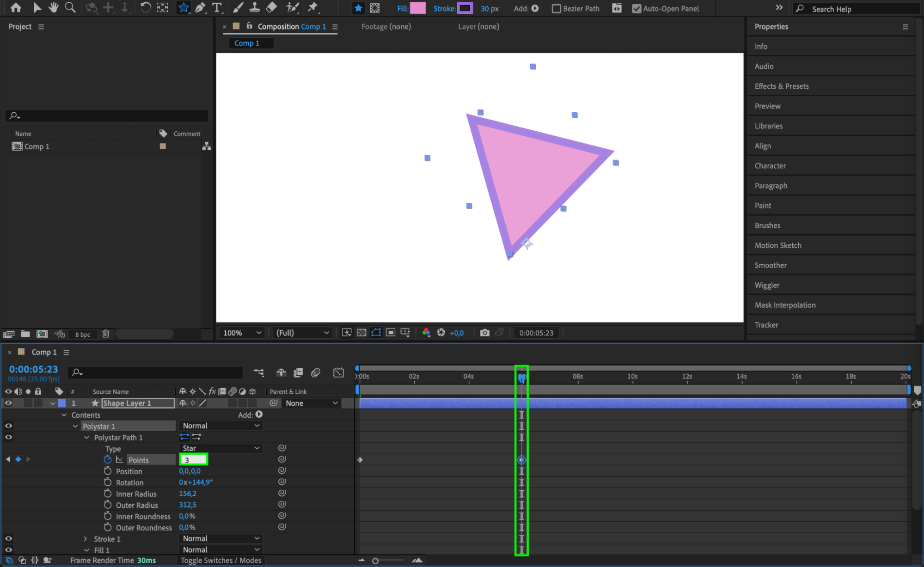Click the Outer Radius value 312,5
Image resolution: width=924 pixels, height=567 pixels.
(x=188, y=505)
